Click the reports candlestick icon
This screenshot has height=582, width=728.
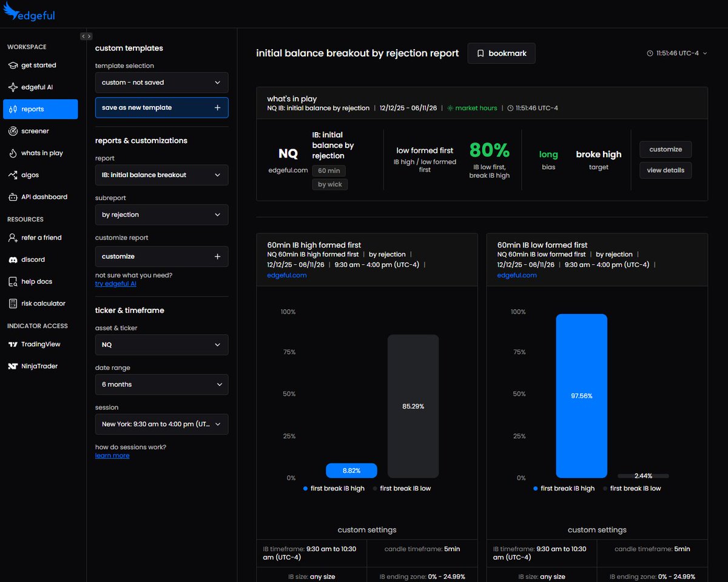click(13, 109)
